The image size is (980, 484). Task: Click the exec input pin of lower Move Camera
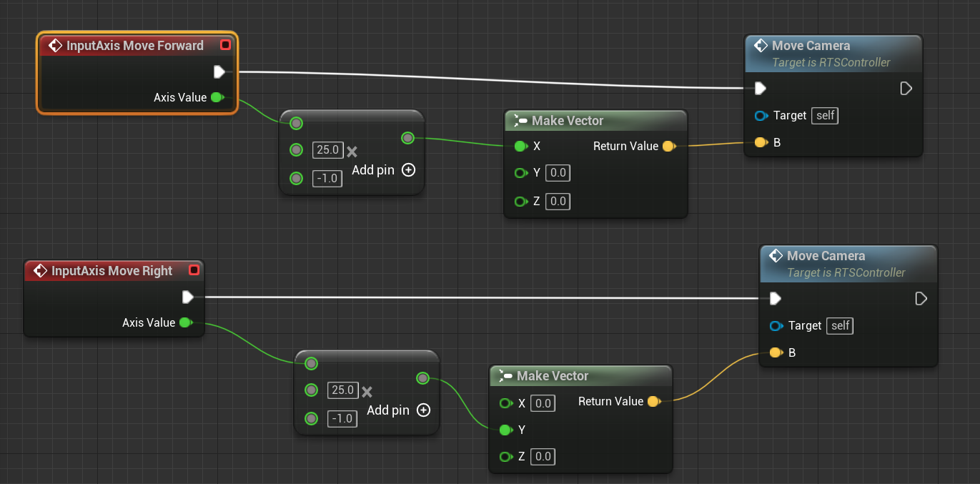pos(776,298)
